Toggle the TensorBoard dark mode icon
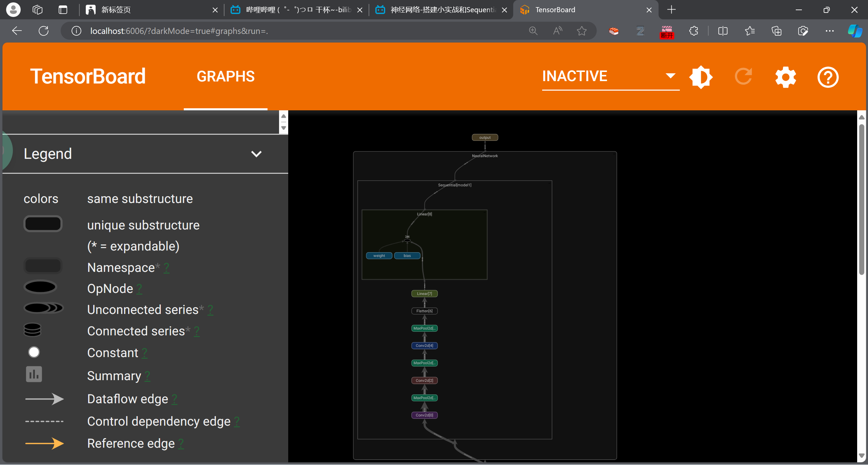The image size is (868, 465). pos(701,77)
